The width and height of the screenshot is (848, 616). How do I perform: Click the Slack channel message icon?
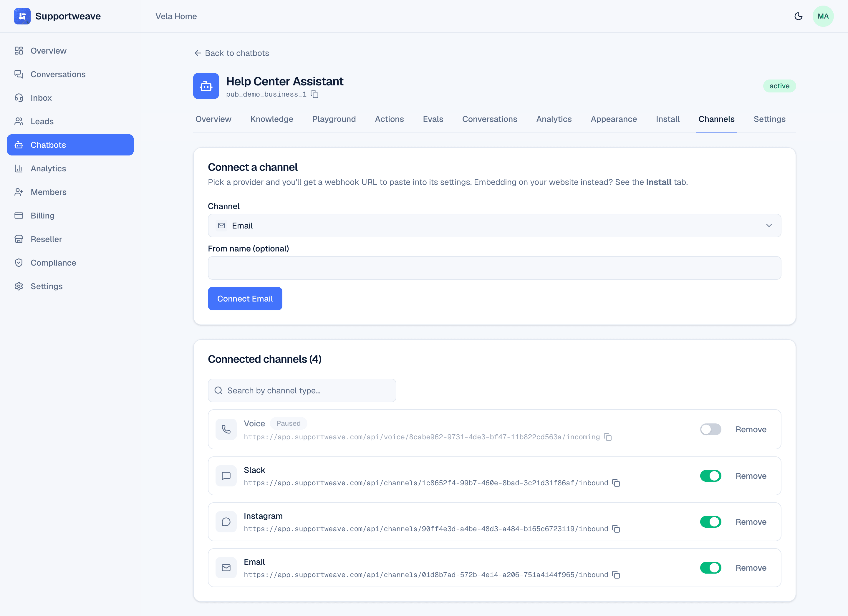coord(226,476)
